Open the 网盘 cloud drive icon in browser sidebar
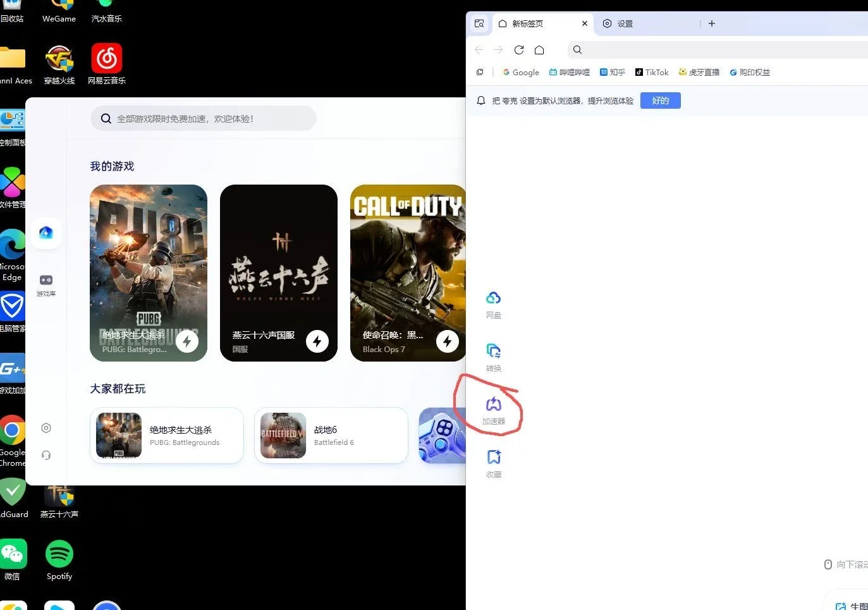 (x=494, y=298)
